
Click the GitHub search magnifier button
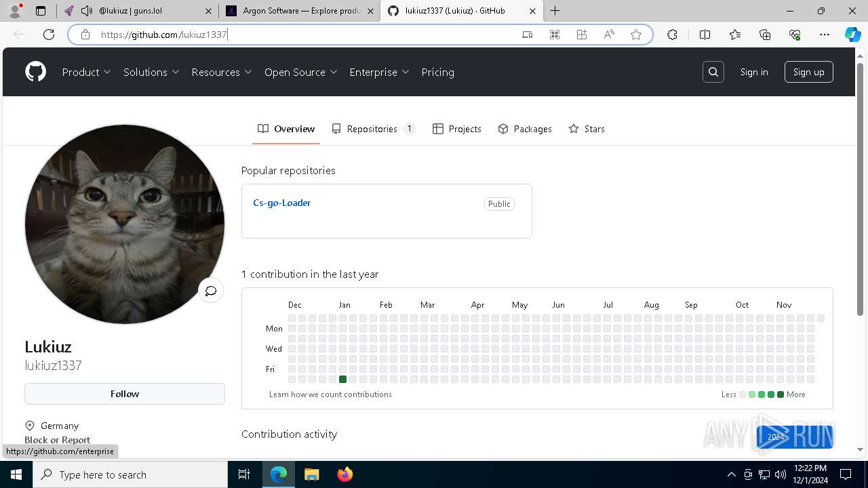pyautogui.click(x=713, y=72)
